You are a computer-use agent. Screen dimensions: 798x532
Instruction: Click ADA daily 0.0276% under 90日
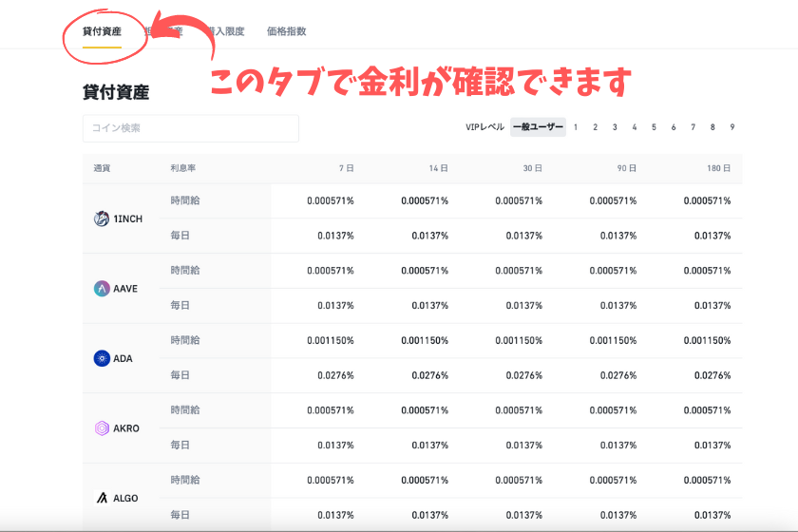(x=618, y=375)
